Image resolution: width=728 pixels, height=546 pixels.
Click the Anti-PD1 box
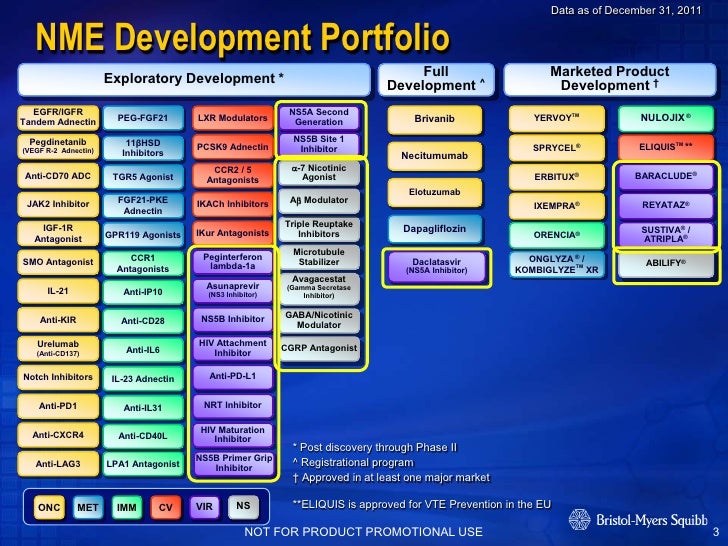click(58, 406)
